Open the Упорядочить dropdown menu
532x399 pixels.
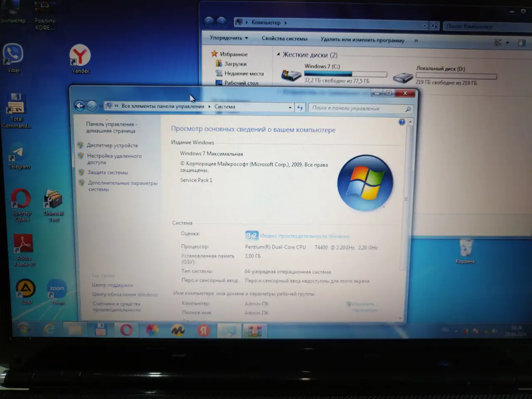tap(229, 38)
